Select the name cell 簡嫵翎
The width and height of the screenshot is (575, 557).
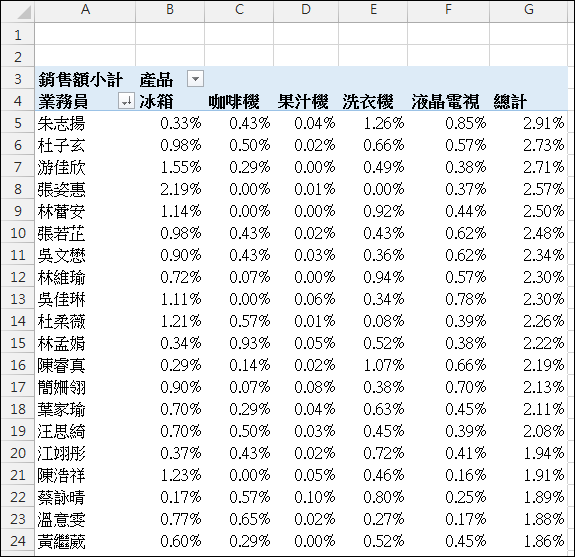85,387
